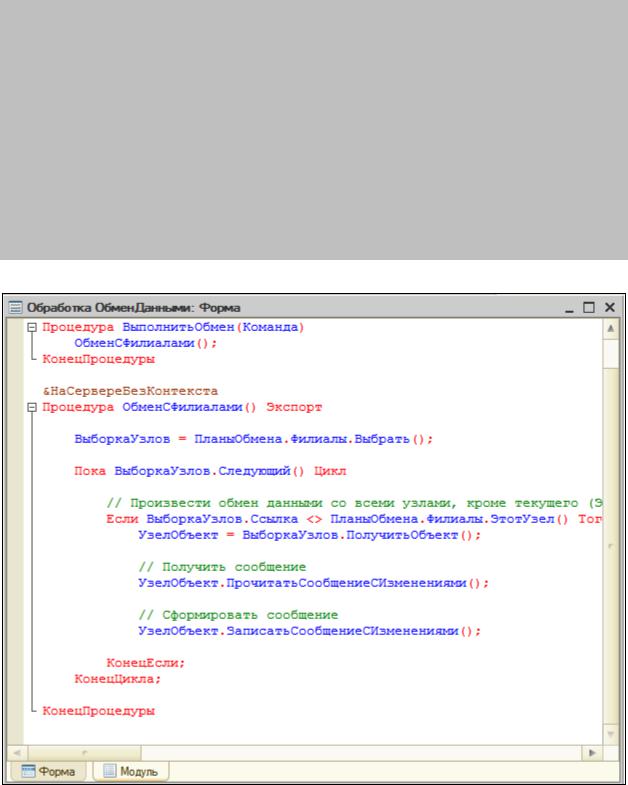Click the comment Сформировать сообщение
The height and width of the screenshot is (785, 628).
tap(238, 615)
